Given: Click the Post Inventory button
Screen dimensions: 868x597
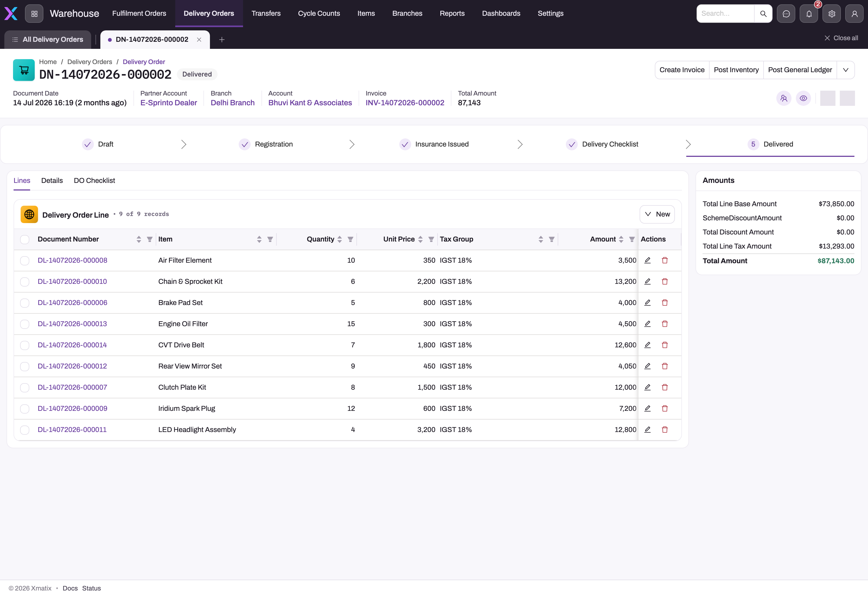Looking at the screenshot, I should tap(736, 70).
